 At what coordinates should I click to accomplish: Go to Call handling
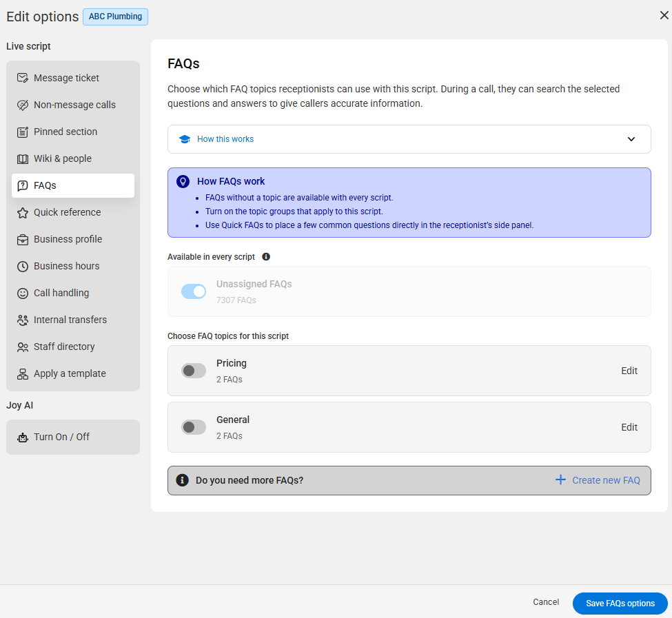coord(73,293)
